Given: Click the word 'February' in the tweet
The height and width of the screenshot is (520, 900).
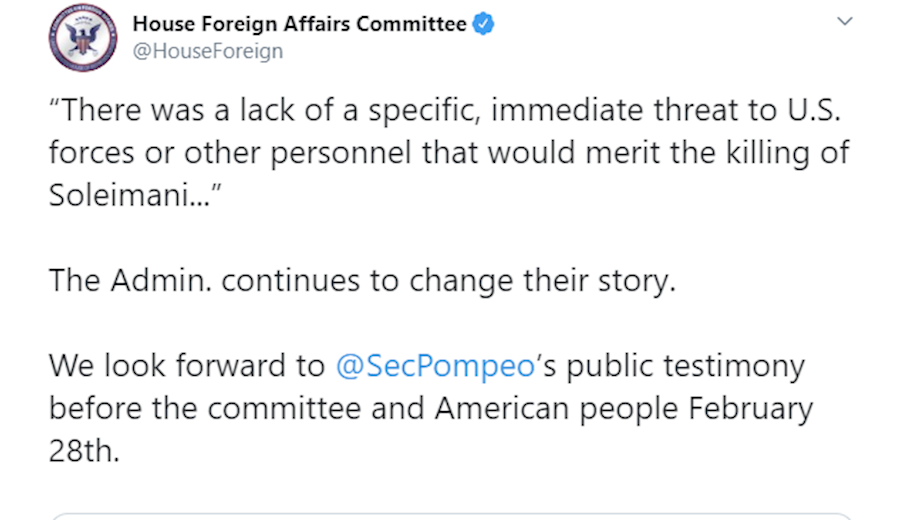Looking at the screenshot, I should (x=751, y=410).
